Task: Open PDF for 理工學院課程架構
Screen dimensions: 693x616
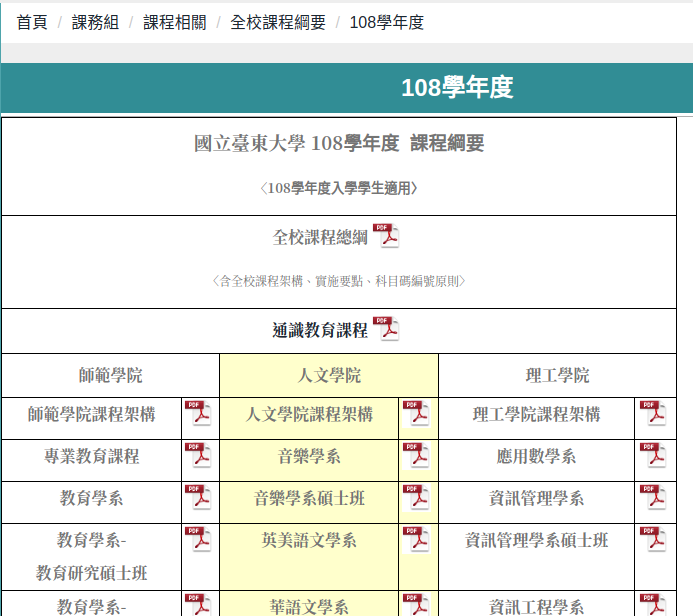Action: coord(653,413)
